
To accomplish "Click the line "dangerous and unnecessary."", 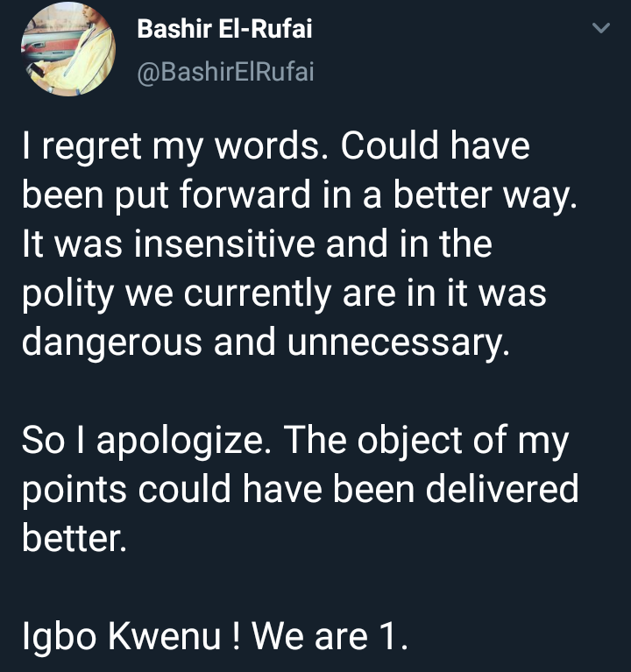I will pos(265,343).
